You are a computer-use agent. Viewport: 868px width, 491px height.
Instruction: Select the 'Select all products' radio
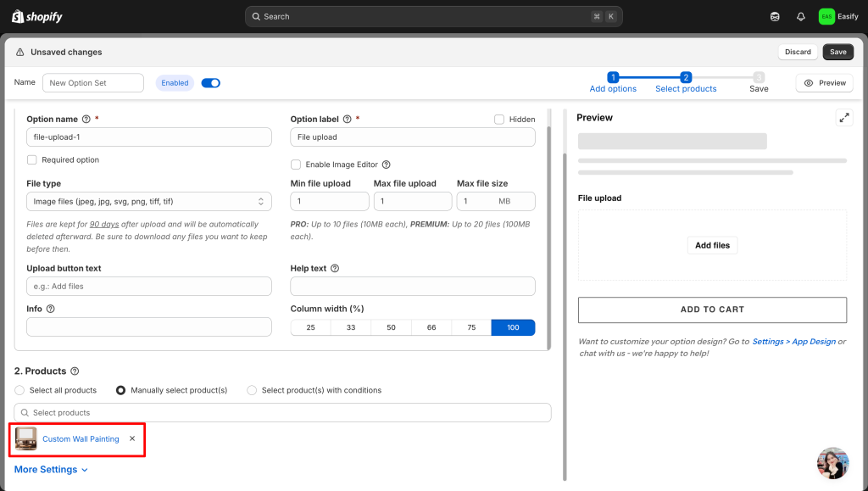[x=20, y=390]
